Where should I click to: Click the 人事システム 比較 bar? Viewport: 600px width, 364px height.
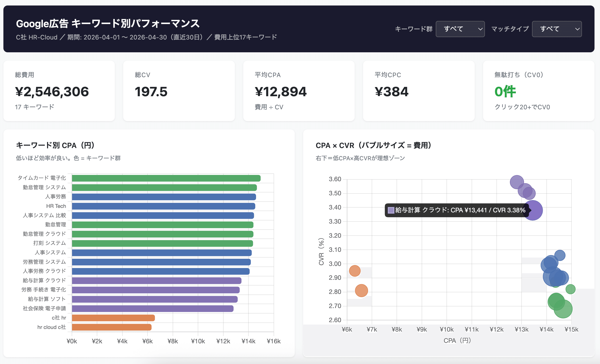163,215
